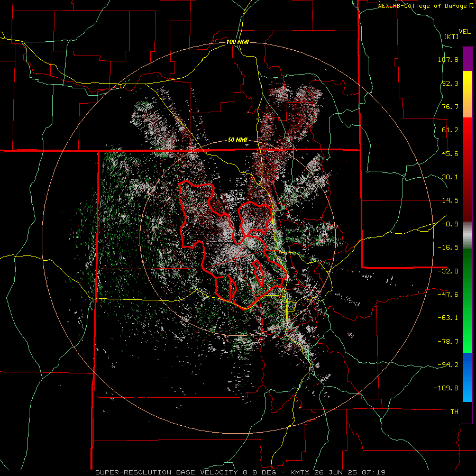Image resolution: width=476 pixels, height=476 pixels.
Task: Click the 100 NMI range ring label
Action: 237,42
